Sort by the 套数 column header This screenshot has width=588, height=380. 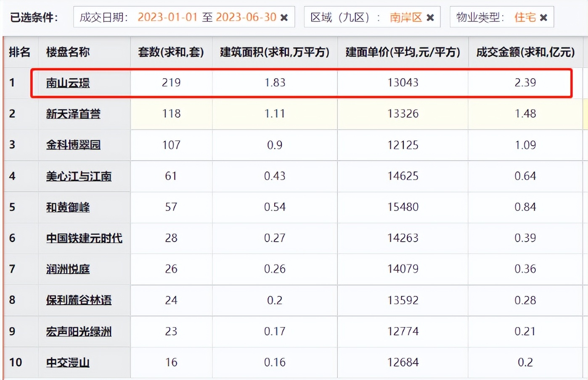click(170, 52)
